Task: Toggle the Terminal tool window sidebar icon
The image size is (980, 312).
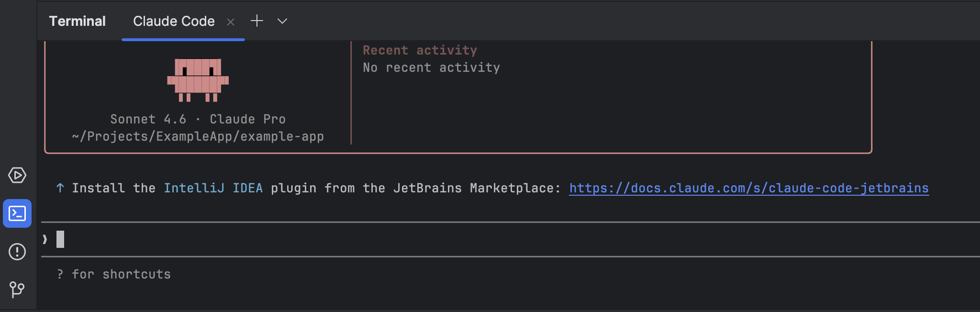Action: [x=17, y=213]
